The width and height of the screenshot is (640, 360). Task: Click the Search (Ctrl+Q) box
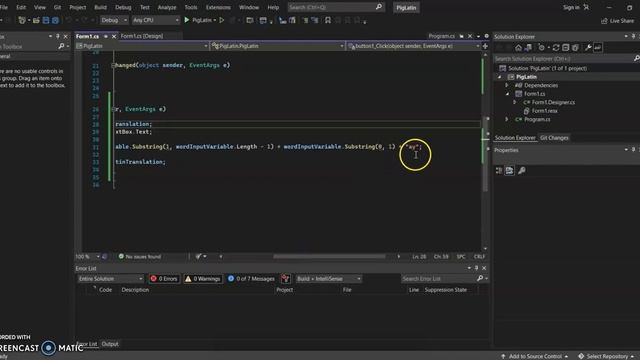point(336,7)
